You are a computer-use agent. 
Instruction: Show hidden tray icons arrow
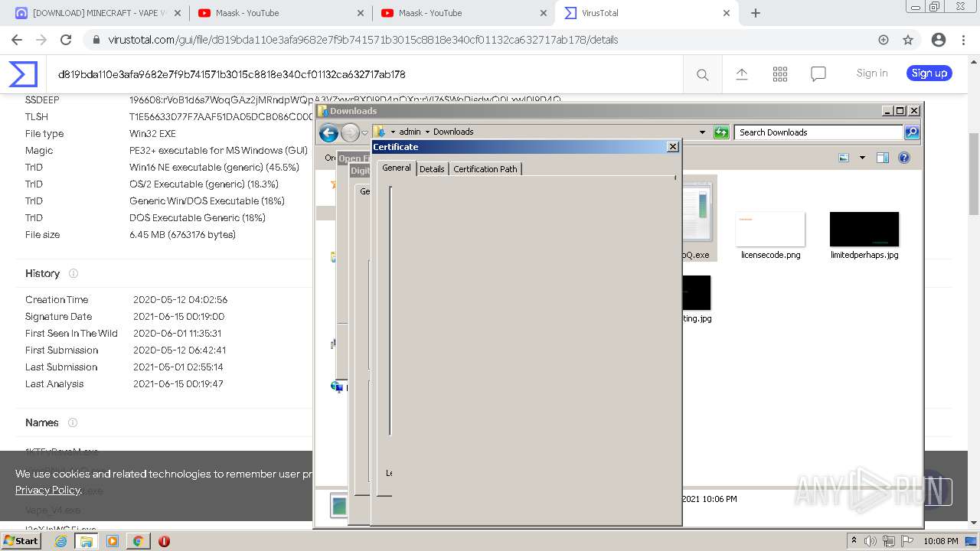pos(854,541)
